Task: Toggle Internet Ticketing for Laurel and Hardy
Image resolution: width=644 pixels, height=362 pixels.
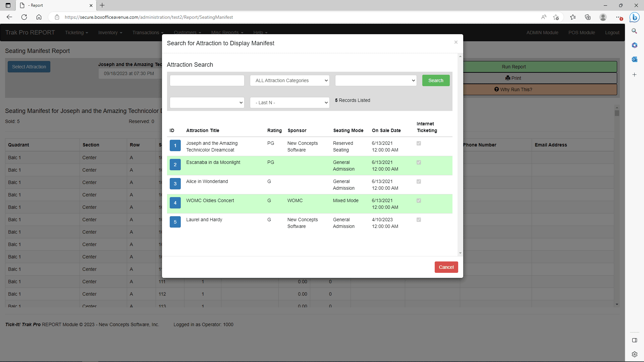Action: click(419, 220)
